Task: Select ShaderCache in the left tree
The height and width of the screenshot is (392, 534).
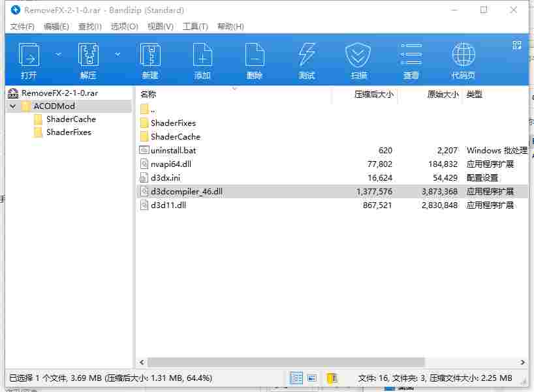Action: pyautogui.click(x=71, y=119)
